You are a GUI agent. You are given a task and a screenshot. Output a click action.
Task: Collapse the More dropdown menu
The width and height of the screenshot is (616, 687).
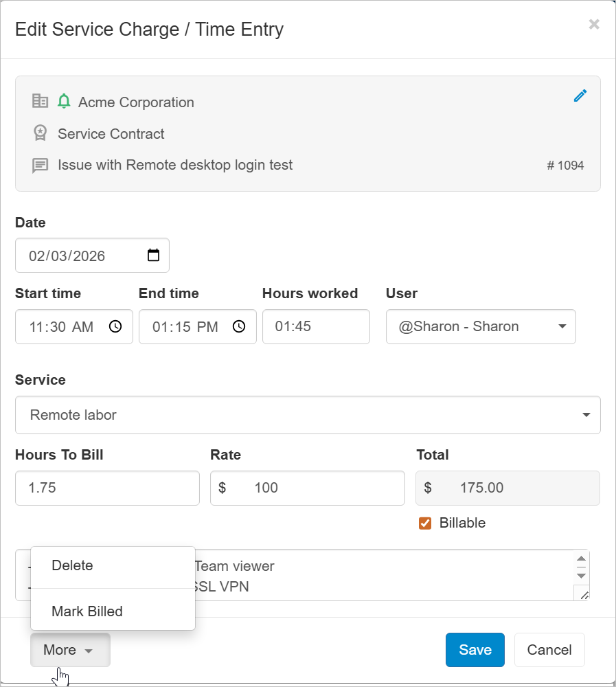coord(69,649)
